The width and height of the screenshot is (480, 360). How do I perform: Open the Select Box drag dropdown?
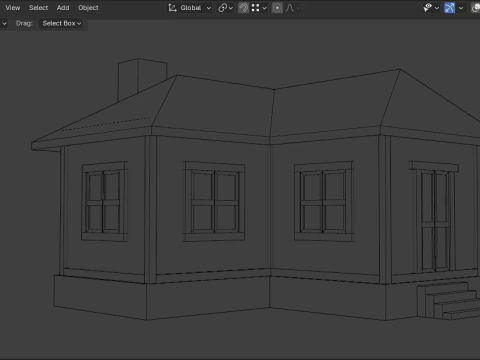[x=61, y=23]
